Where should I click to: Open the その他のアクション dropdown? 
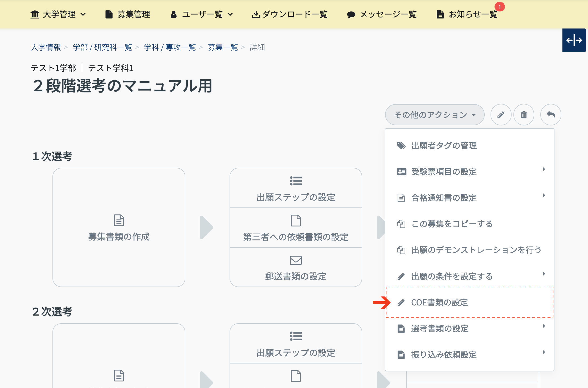434,115
